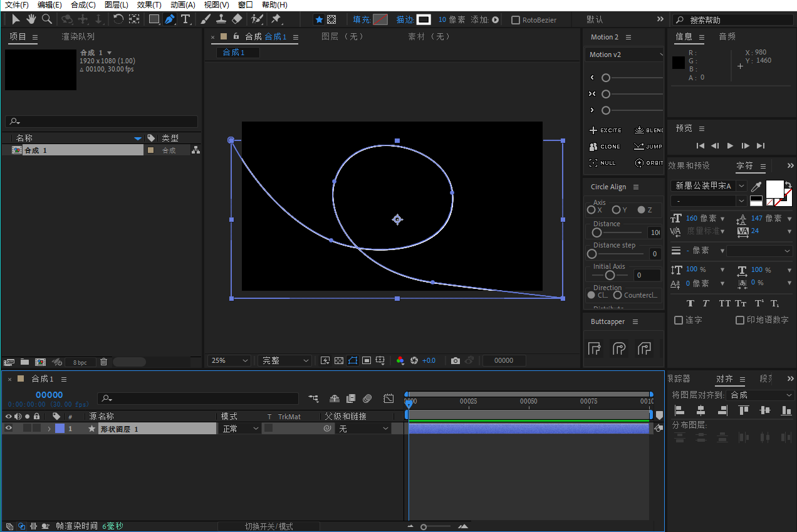
Task: Check the 印地语数字 checkbox
Action: 740,320
